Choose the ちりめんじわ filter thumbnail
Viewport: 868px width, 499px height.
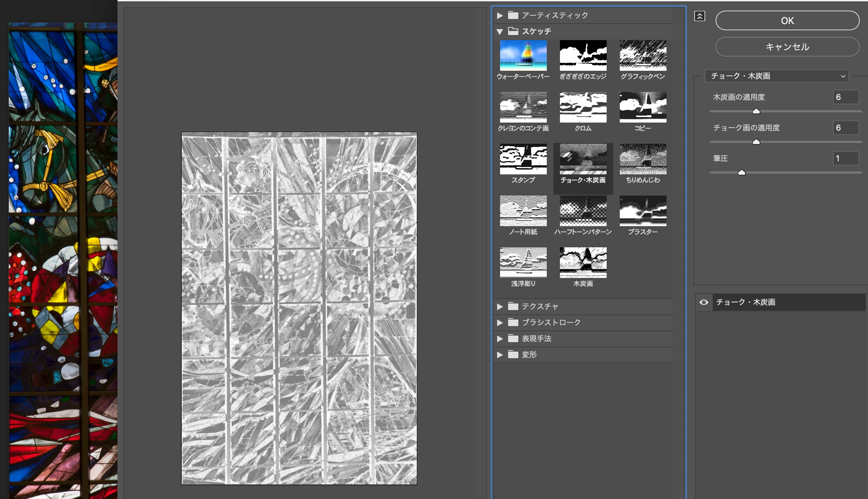coord(643,159)
